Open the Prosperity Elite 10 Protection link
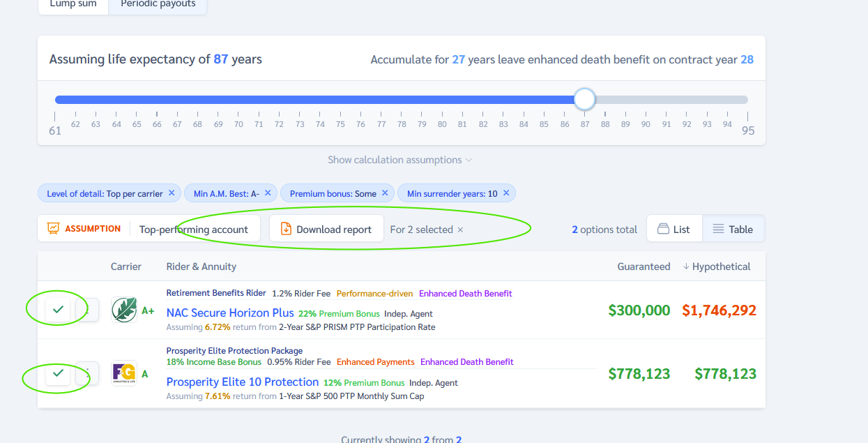868x443 pixels. click(x=243, y=382)
